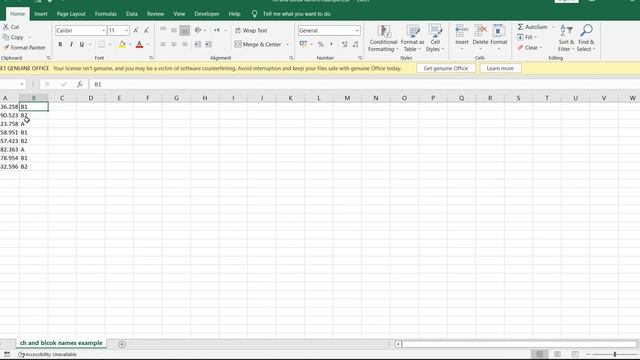This screenshot has height=360, width=640.
Task: Increase decimal places
Action: point(344,44)
